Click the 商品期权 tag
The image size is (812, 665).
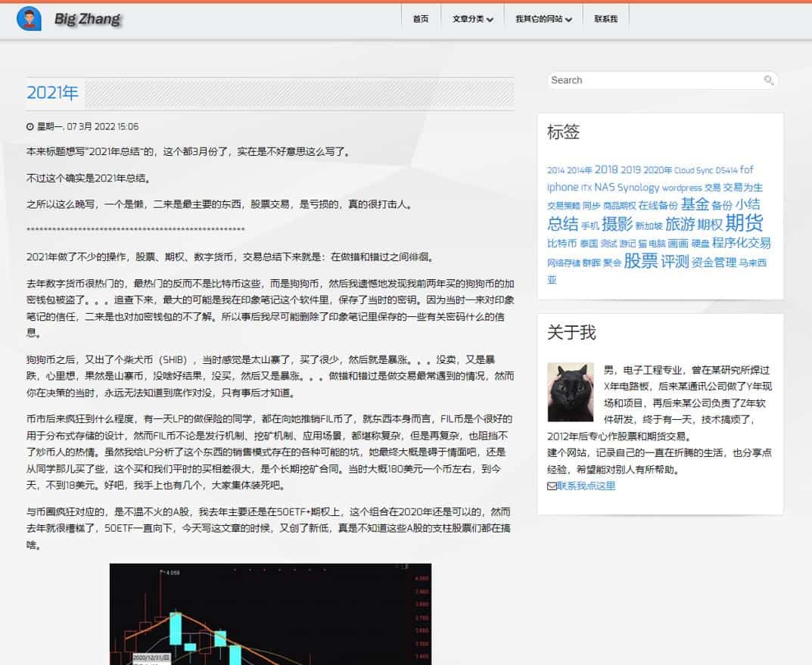click(x=619, y=206)
